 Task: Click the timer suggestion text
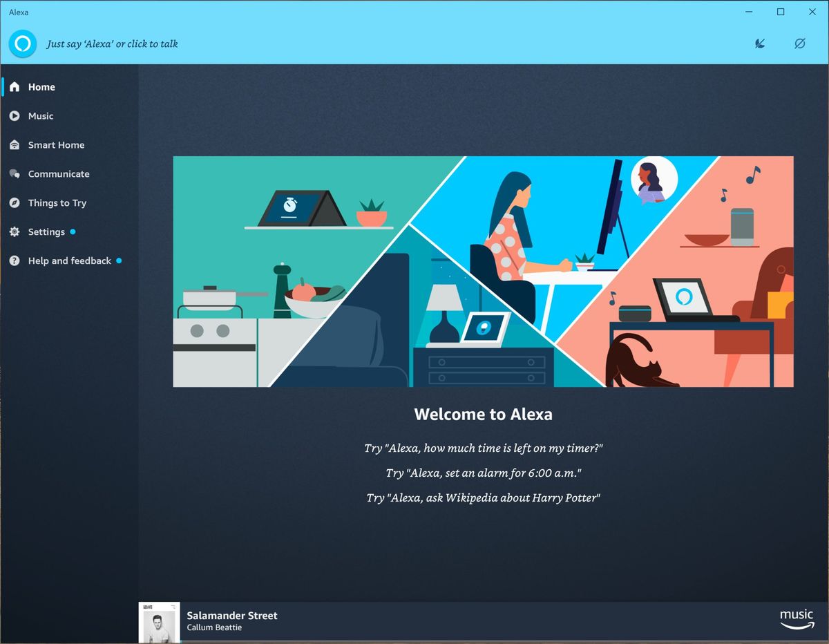coord(484,448)
